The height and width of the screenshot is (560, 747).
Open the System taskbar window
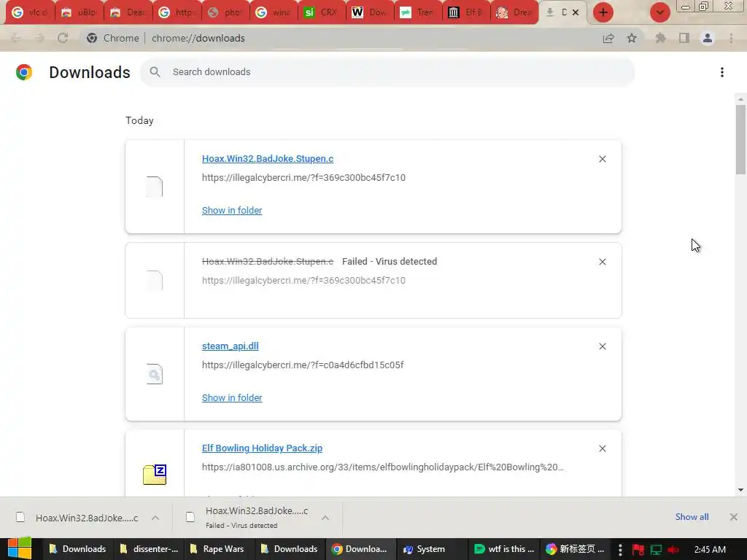pyautogui.click(x=430, y=549)
